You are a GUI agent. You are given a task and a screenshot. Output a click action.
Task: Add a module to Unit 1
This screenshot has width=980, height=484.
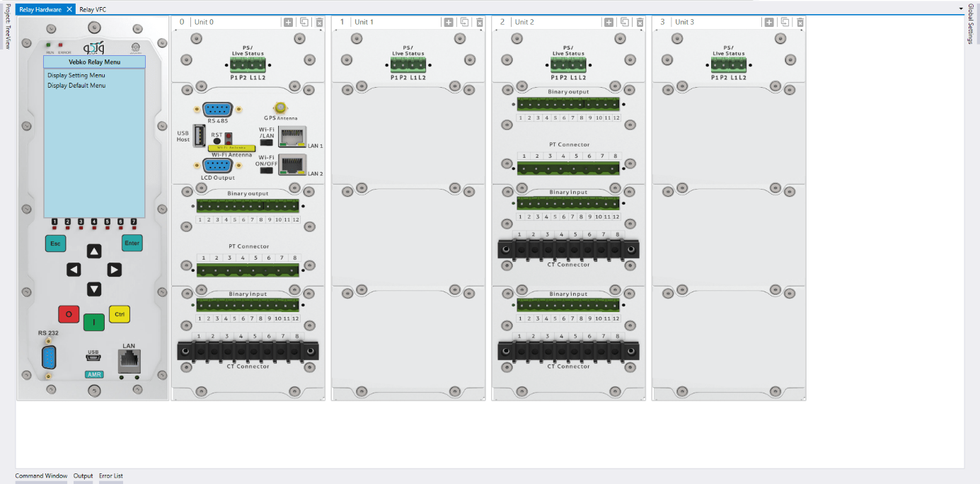click(449, 22)
